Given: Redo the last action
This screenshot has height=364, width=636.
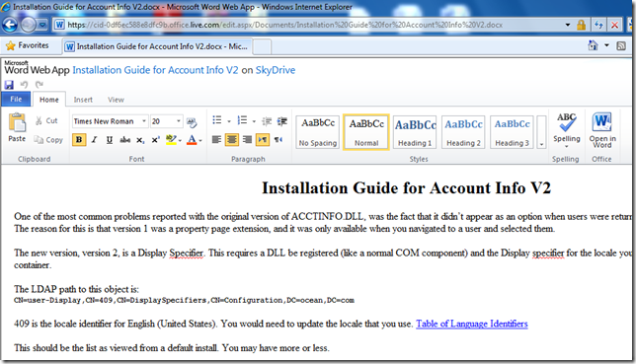Looking at the screenshot, I should (39, 85).
